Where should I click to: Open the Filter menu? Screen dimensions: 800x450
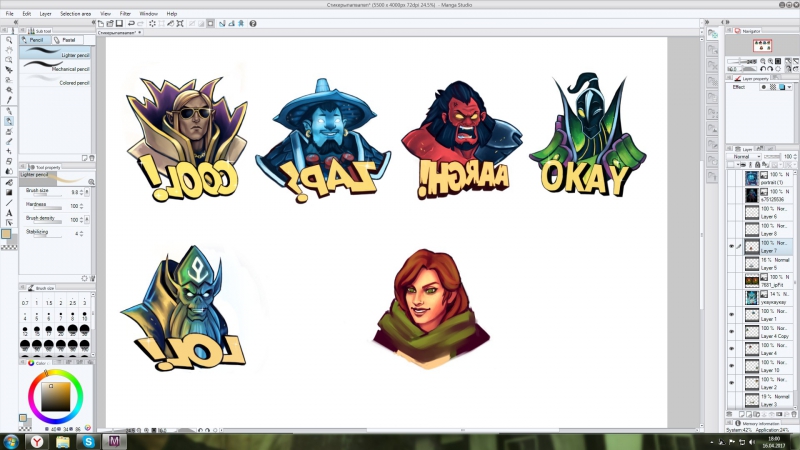pos(125,14)
